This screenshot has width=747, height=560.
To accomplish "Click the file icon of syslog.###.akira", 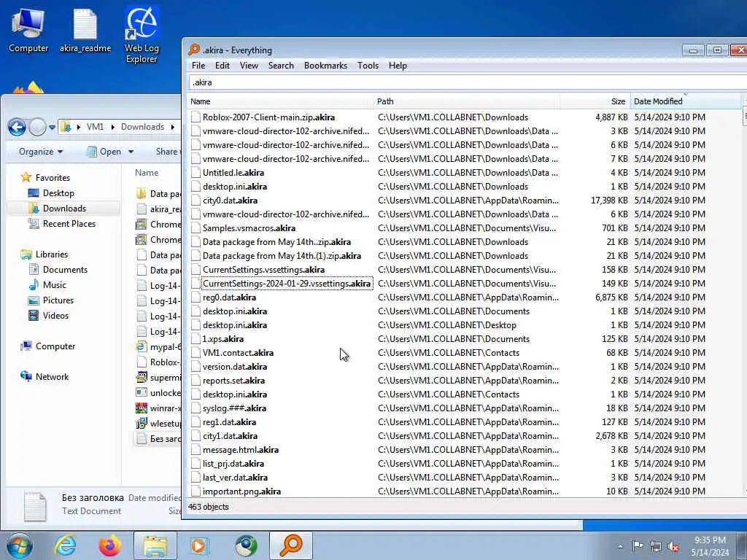I will 196,408.
